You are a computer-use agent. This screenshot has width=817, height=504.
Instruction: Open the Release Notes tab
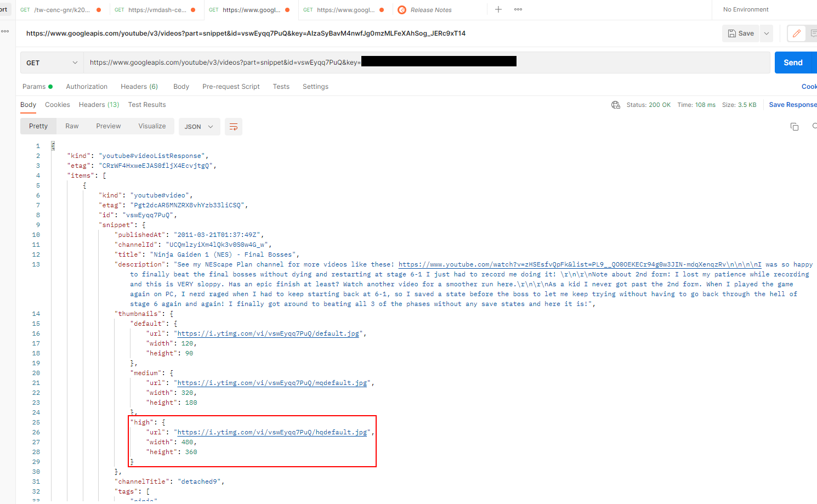431,10
